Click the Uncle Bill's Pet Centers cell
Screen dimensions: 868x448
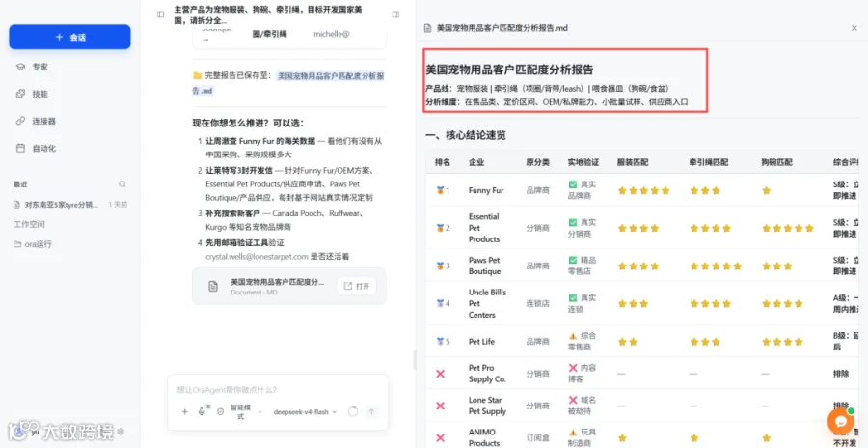(487, 303)
